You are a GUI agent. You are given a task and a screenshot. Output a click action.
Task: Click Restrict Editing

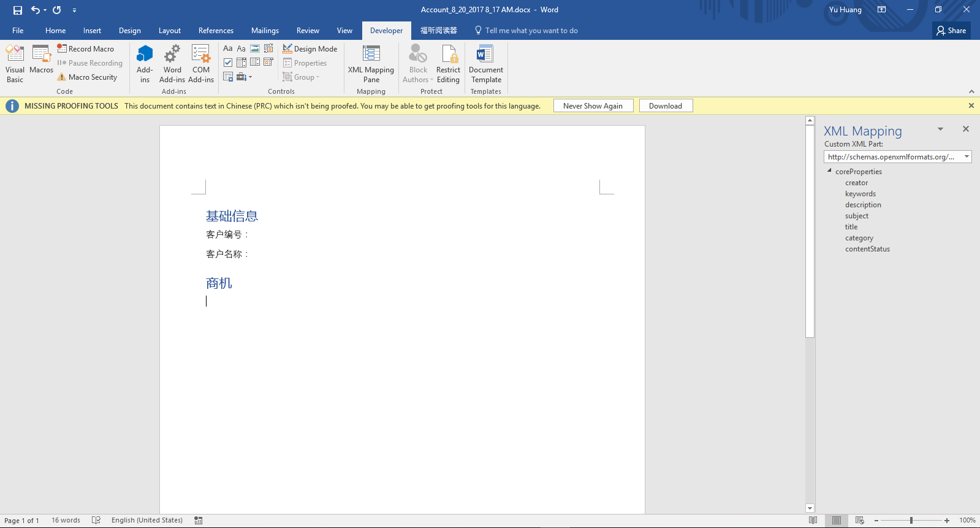click(x=448, y=64)
